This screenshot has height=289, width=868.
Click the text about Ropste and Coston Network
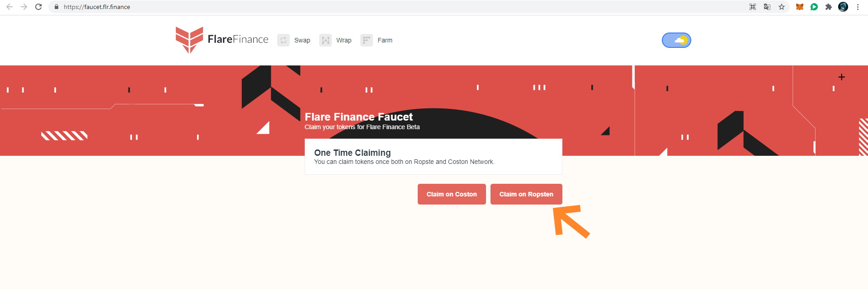click(x=404, y=162)
